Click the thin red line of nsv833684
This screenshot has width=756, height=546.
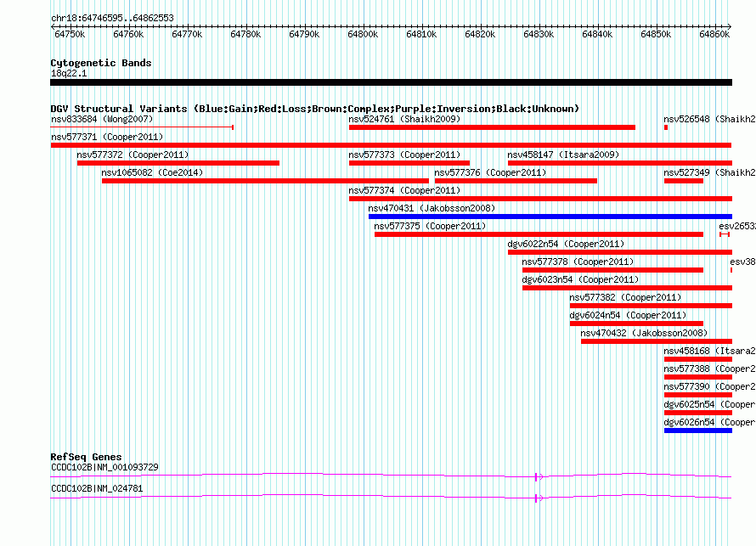click(142, 127)
